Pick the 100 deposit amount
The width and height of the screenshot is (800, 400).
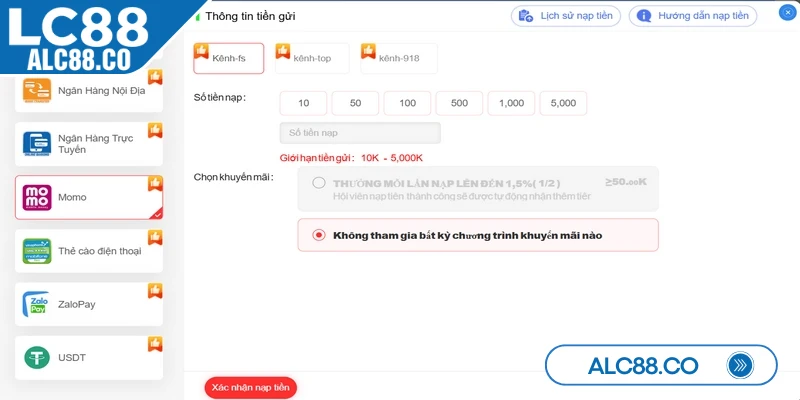tap(407, 103)
